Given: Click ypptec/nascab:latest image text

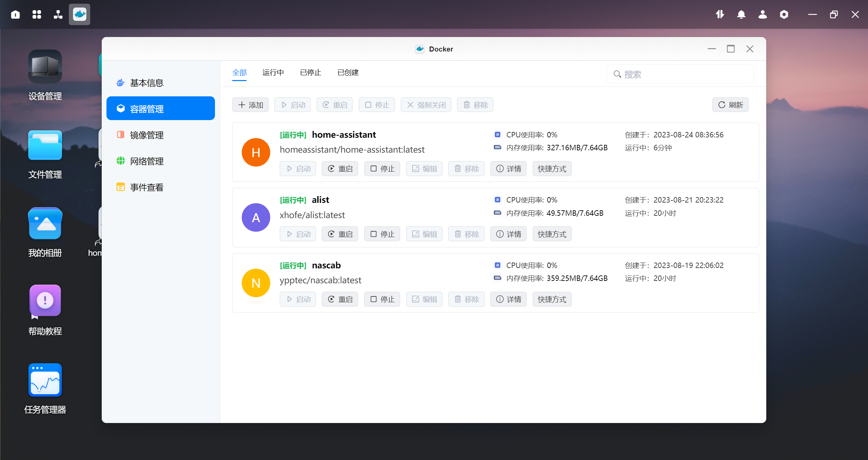Looking at the screenshot, I should click(320, 280).
